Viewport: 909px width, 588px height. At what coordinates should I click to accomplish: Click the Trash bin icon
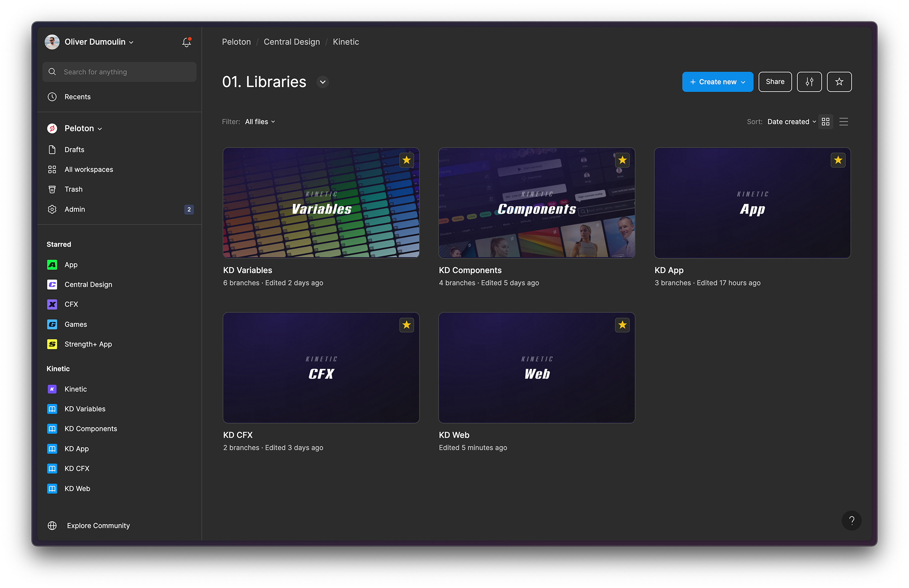coord(52,189)
